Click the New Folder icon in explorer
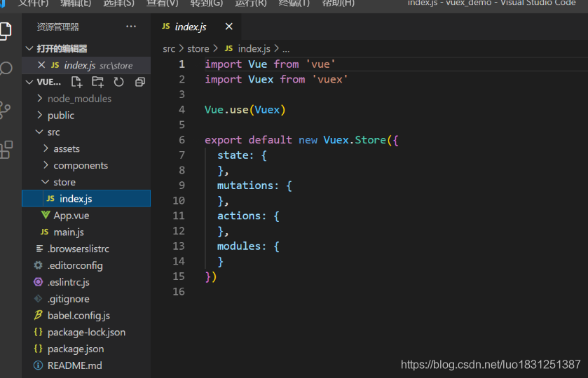Viewport: 588px width, 378px height. click(x=97, y=82)
